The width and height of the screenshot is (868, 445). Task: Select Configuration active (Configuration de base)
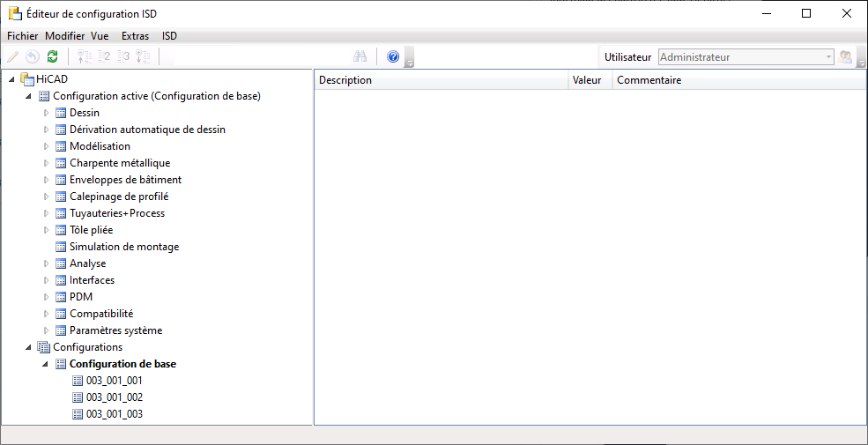[157, 96]
